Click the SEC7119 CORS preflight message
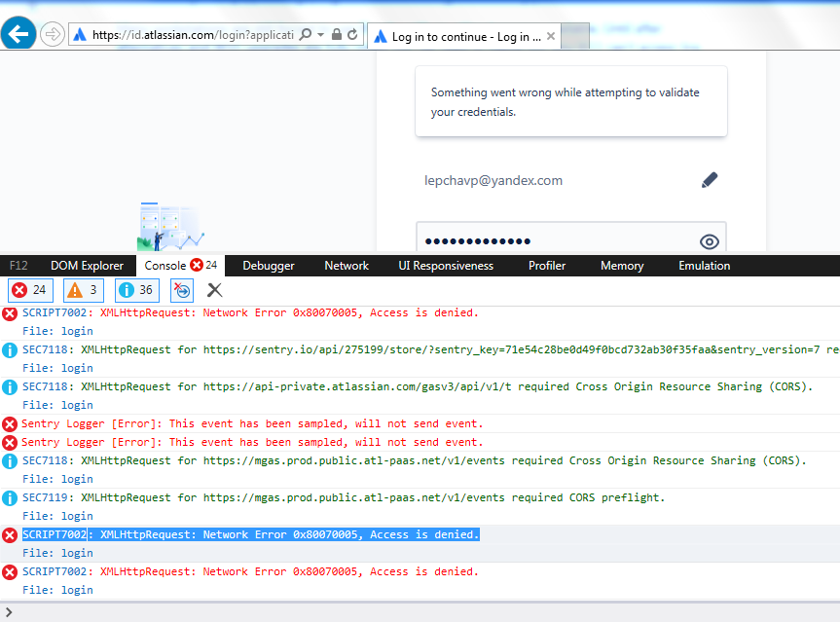The width and height of the screenshot is (840, 622). coord(344,497)
